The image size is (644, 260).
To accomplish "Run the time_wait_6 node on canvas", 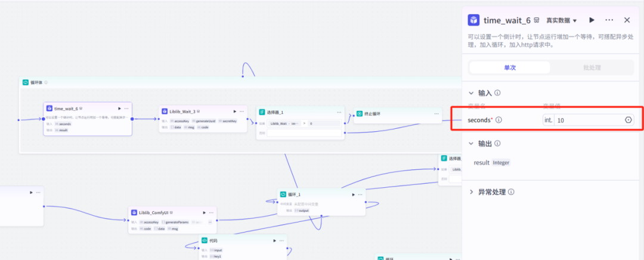I will pos(119,109).
